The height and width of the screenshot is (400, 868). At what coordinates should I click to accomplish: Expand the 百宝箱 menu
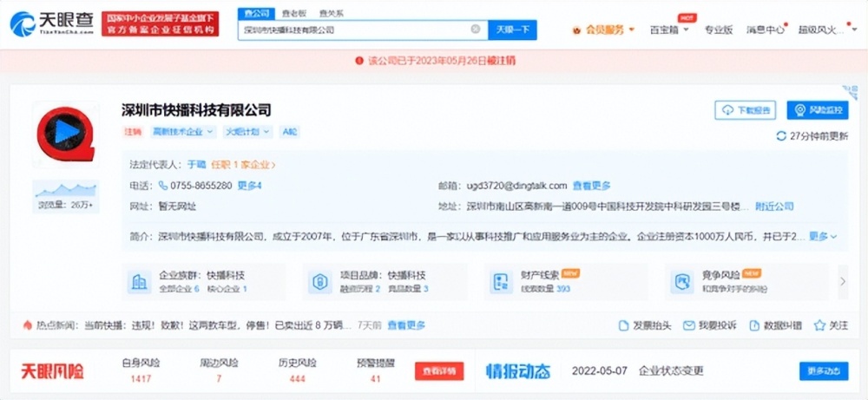pyautogui.click(x=668, y=30)
